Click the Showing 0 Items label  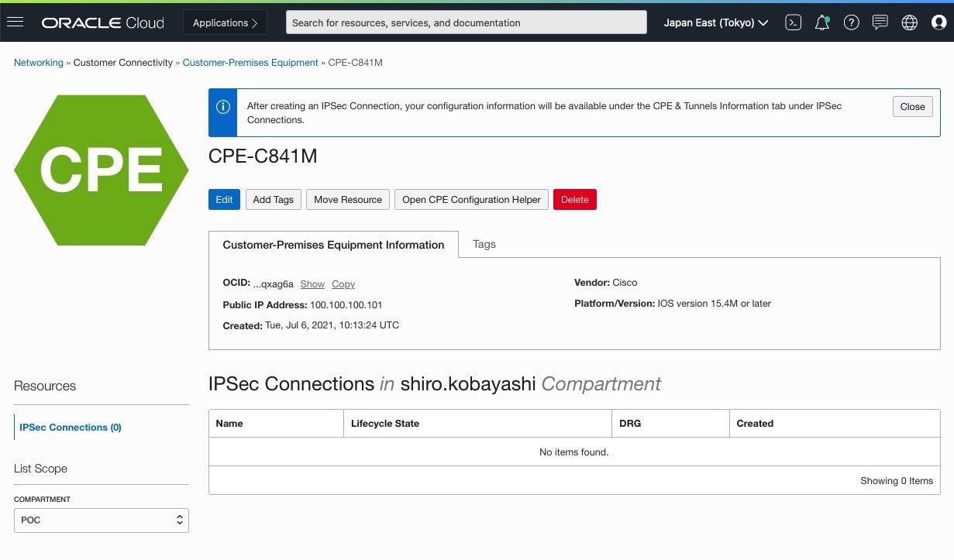[x=897, y=481]
